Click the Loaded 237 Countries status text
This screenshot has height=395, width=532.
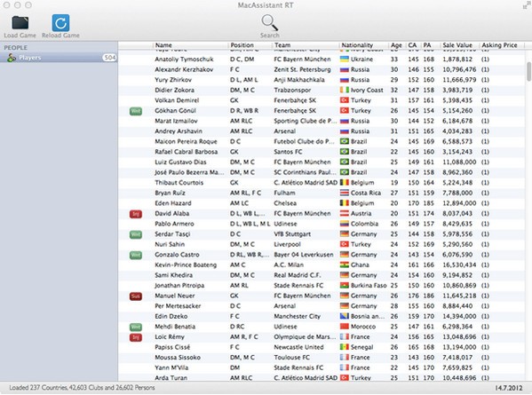pyautogui.click(x=82, y=388)
